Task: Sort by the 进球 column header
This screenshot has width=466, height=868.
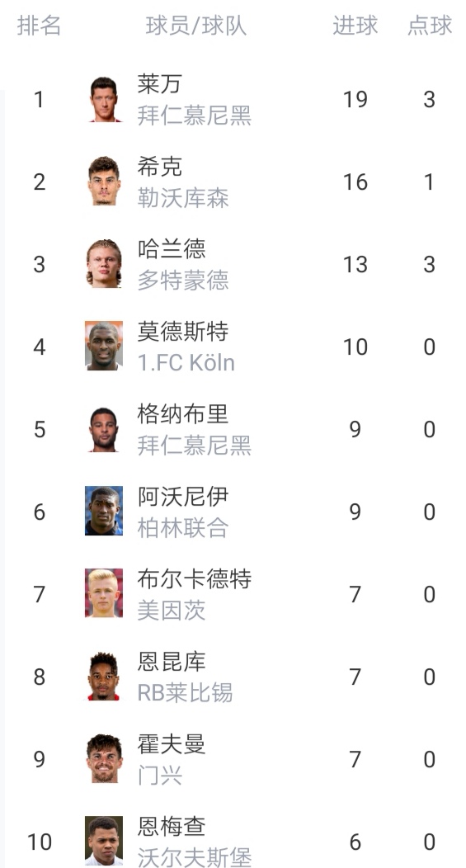Action: tap(355, 26)
